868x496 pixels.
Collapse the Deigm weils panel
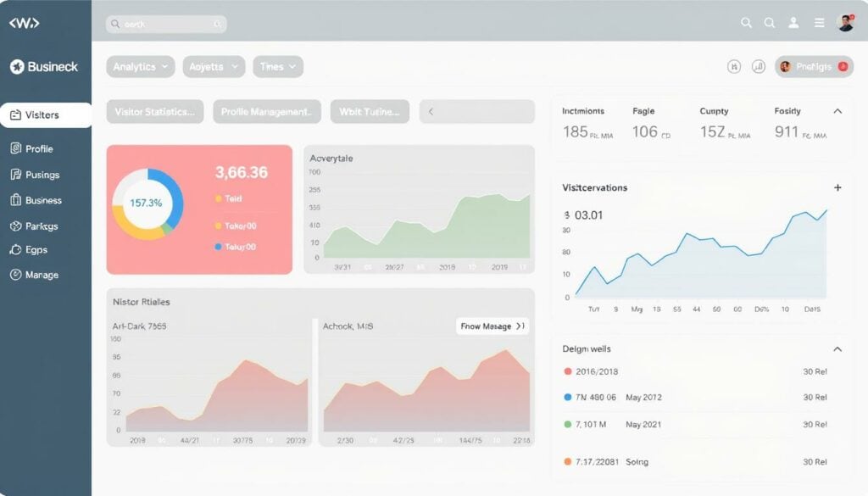[837, 348]
